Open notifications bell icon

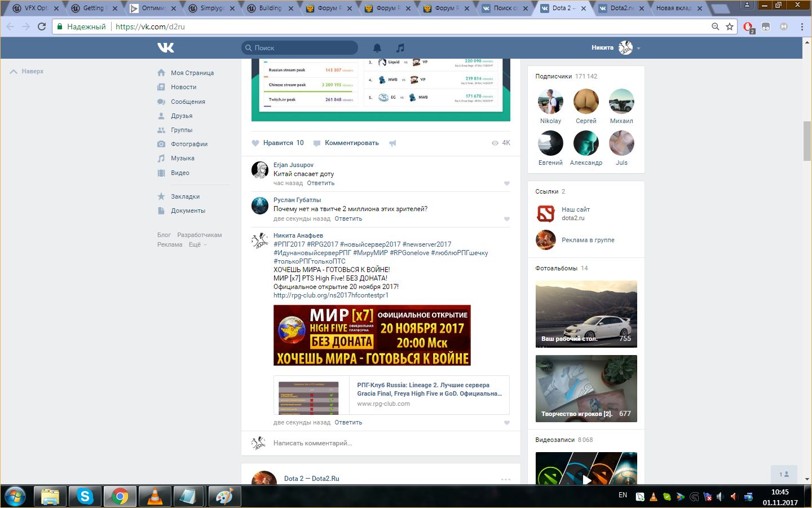tap(377, 48)
